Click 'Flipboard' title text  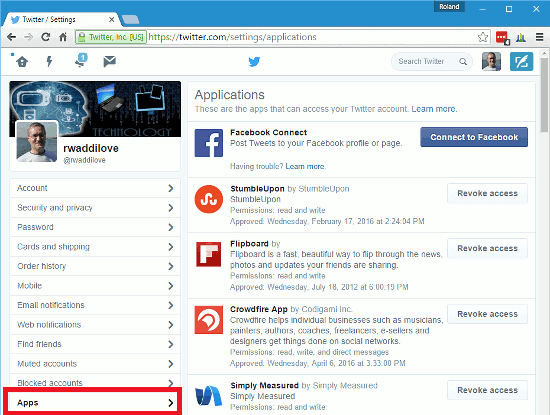(x=249, y=244)
